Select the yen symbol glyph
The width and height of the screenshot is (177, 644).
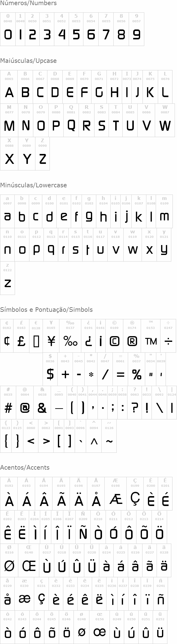click(x=51, y=341)
